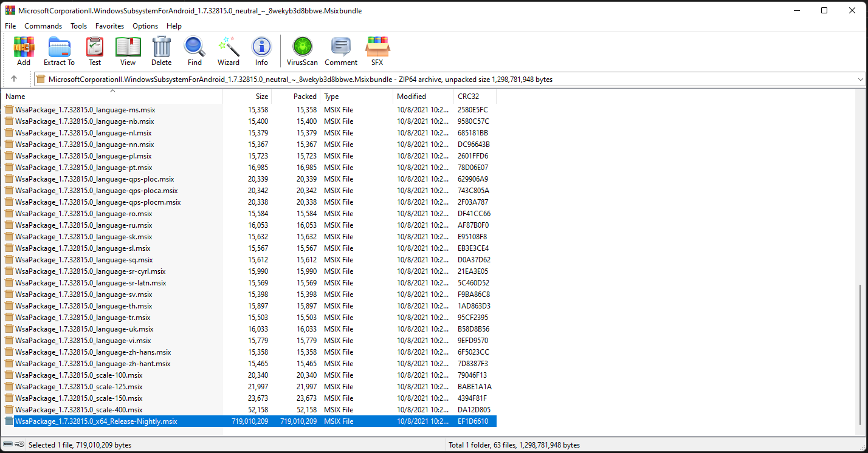The height and width of the screenshot is (453, 868).
Task: Open the Tools menu
Action: pyautogui.click(x=78, y=26)
